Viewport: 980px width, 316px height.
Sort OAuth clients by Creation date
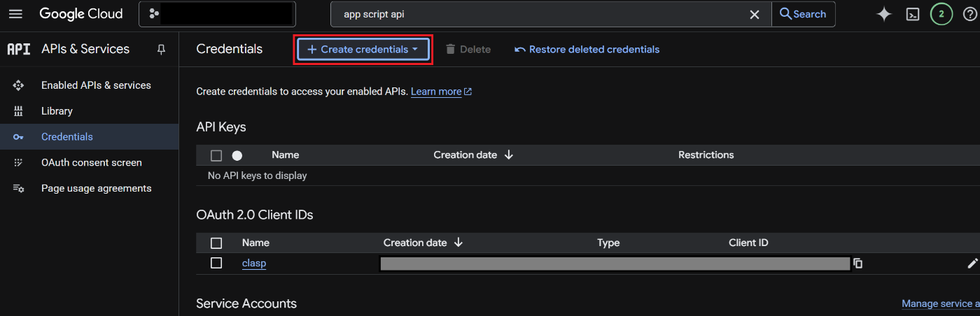(415, 243)
